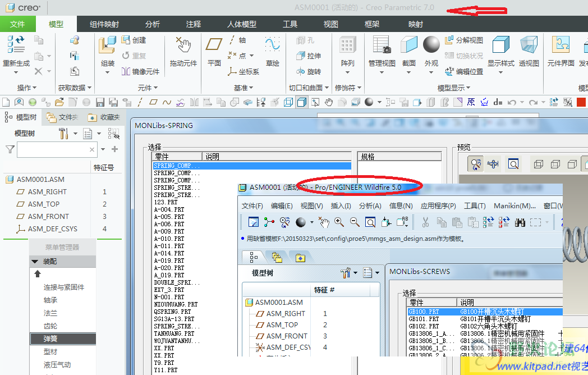
Task: Click zoom out magnifier in Pro/ENGINEER toolbar
Action: pyautogui.click(x=355, y=222)
